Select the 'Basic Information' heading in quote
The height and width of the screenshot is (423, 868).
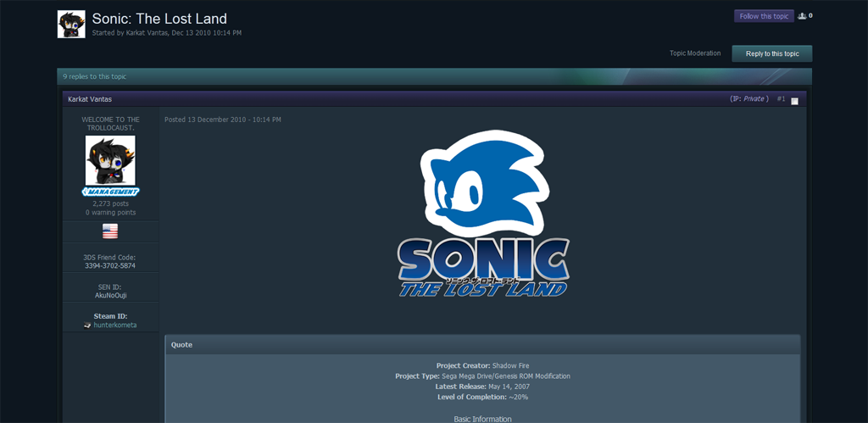point(482,419)
